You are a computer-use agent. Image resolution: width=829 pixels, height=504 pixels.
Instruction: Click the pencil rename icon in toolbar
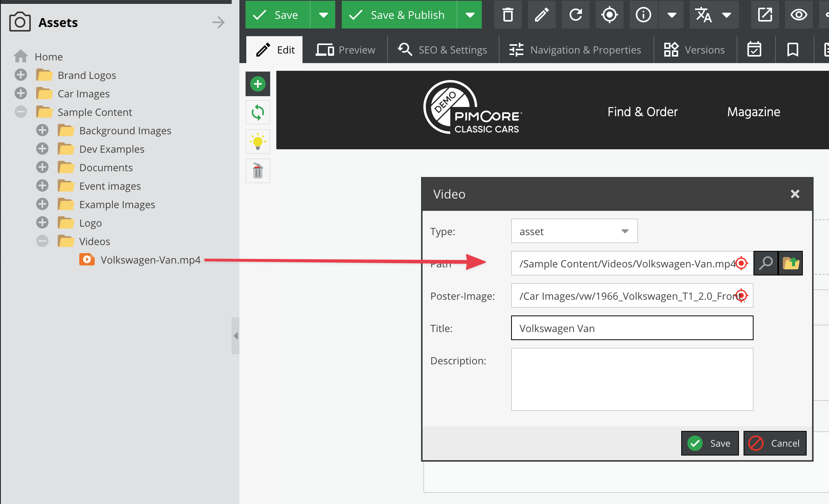point(542,15)
